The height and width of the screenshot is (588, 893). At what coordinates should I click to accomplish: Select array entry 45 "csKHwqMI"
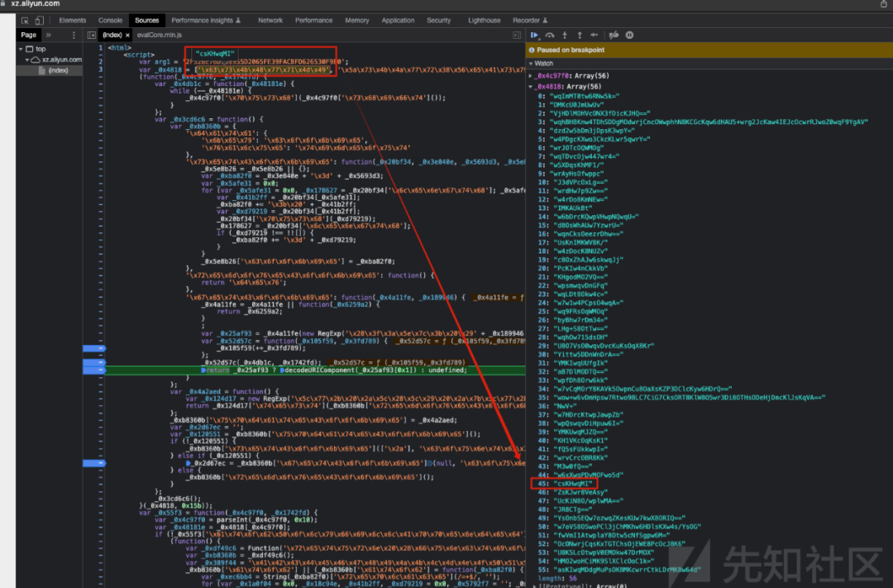565,484
